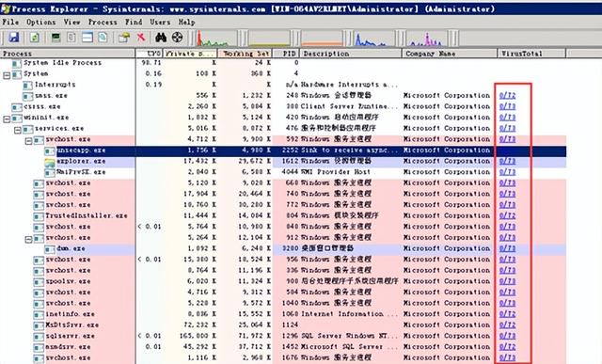The width and height of the screenshot is (602, 364).
Task: Sort by the PID column header
Action: [286, 54]
